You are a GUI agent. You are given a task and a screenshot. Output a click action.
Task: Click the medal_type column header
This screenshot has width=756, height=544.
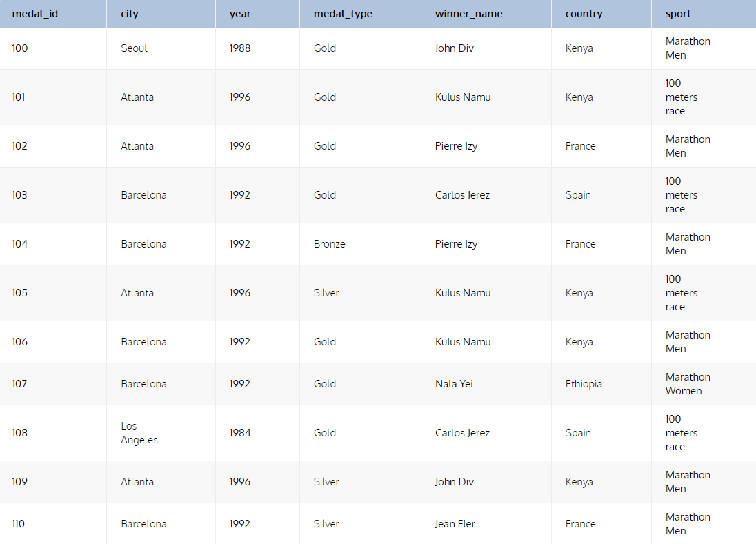343,14
